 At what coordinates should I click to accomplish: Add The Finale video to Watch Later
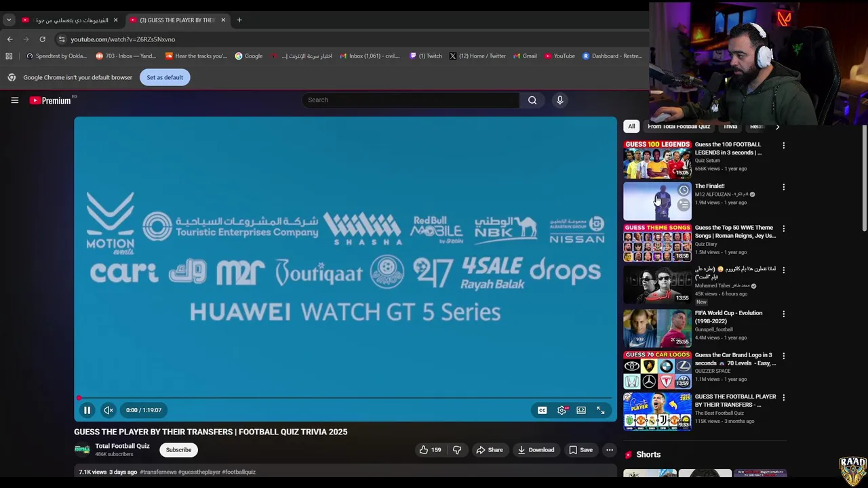(684, 190)
